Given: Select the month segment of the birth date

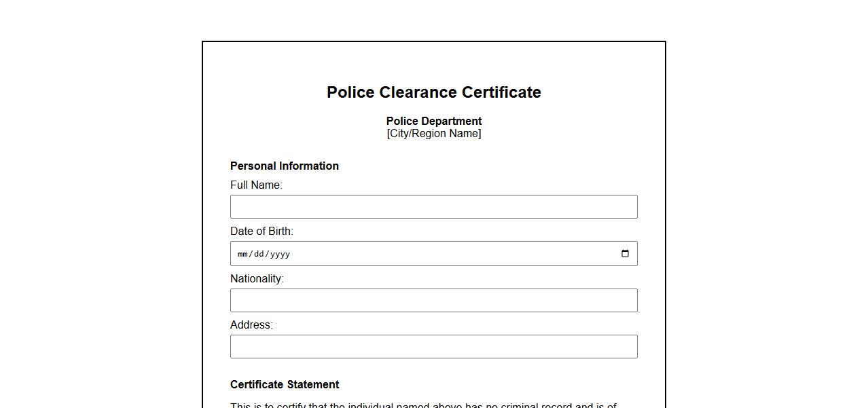Looking at the screenshot, I should coord(242,255).
